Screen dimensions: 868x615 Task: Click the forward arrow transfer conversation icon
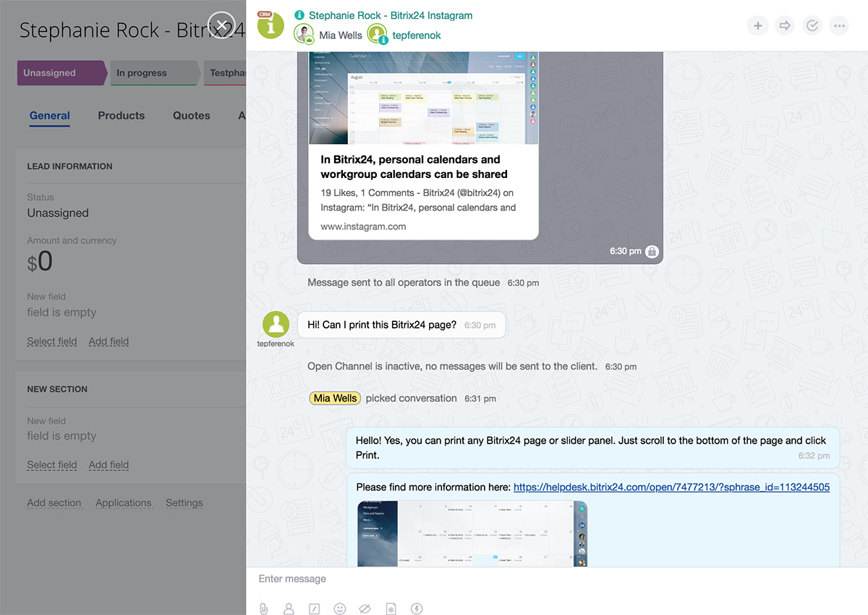(785, 26)
